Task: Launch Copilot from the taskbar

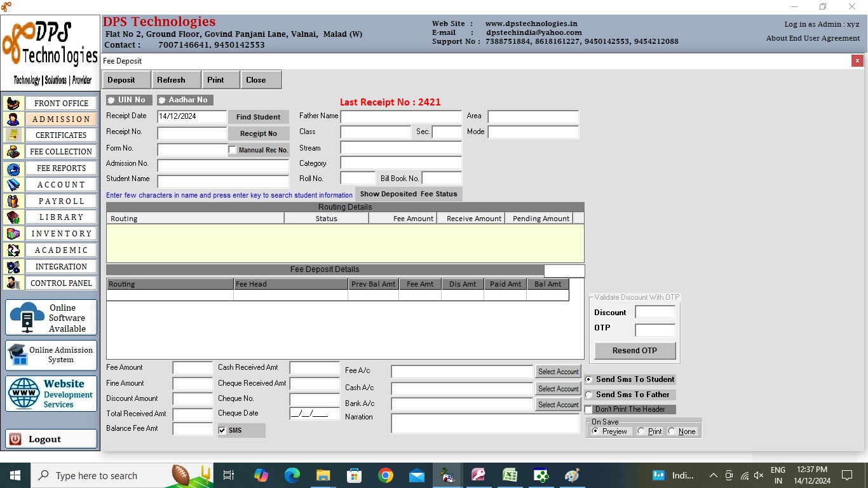Action: click(261, 475)
